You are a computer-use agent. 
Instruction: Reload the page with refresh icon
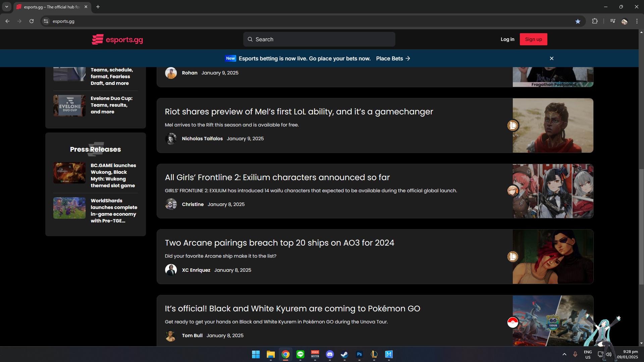point(32,21)
